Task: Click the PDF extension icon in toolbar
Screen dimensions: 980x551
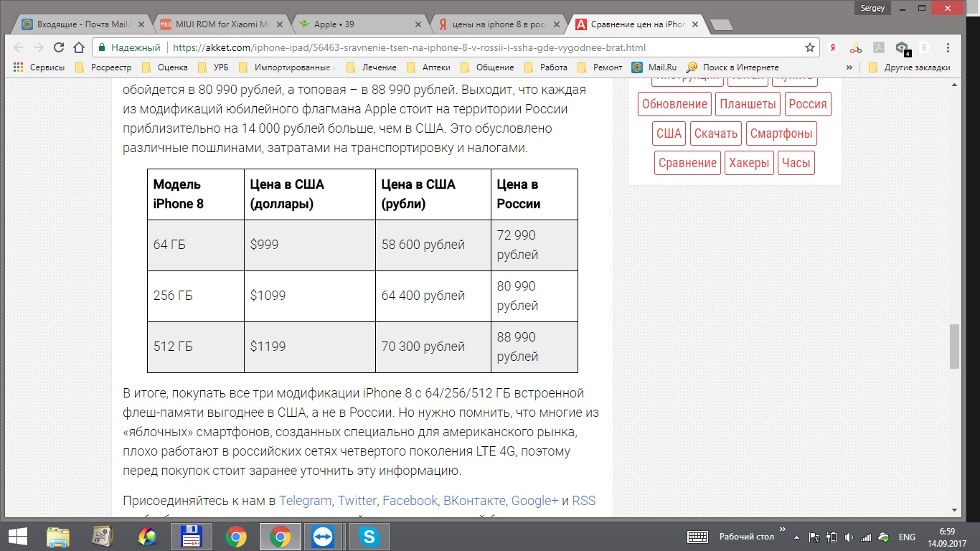Action: (878, 48)
